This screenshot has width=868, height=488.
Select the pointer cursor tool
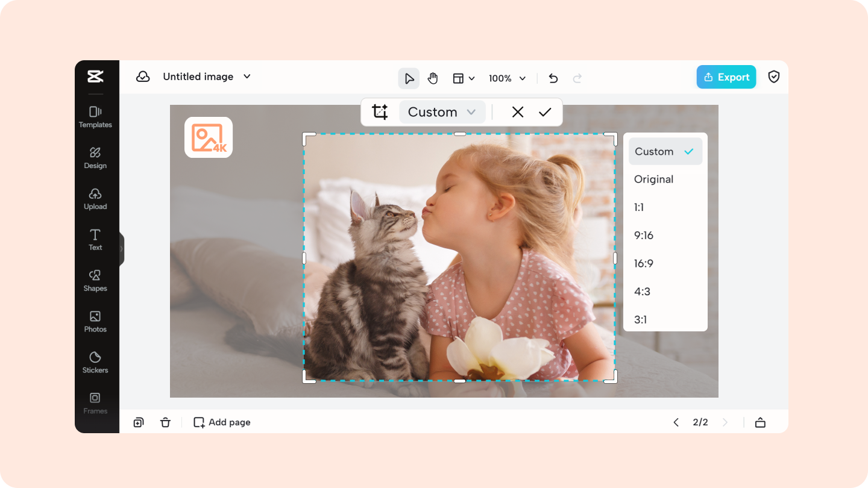tap(409, 78)
